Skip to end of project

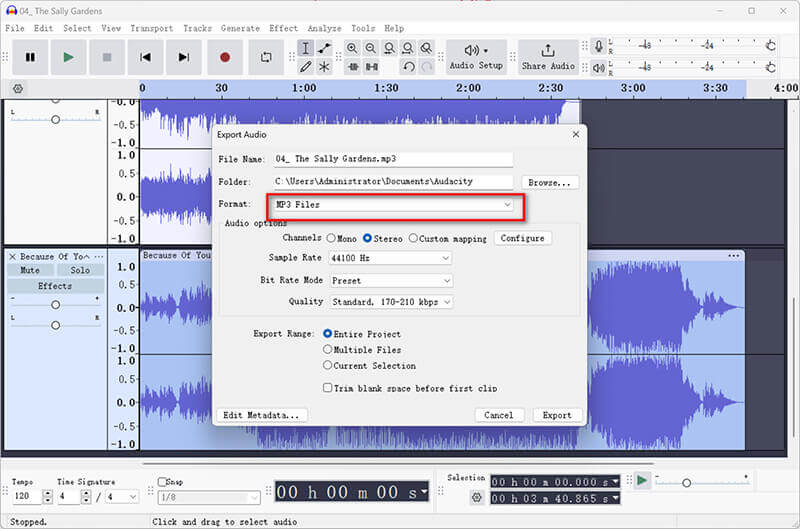coord(184,57)
